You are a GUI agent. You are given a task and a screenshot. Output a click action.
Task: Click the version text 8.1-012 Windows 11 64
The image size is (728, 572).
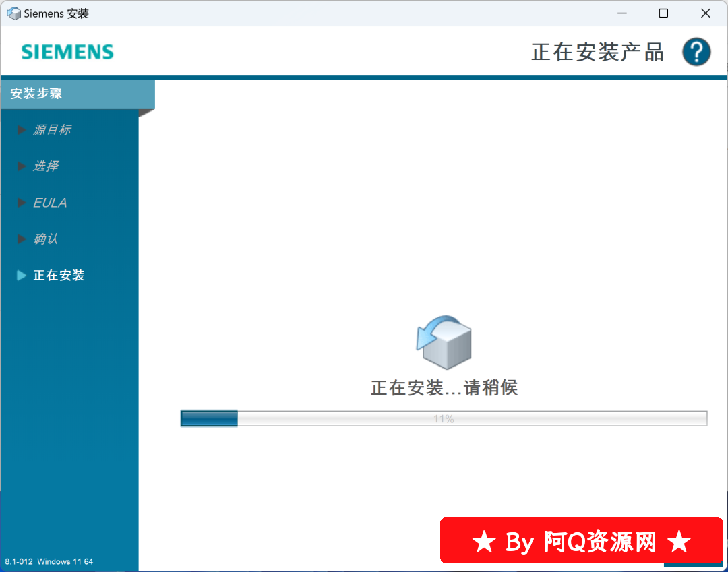click(49, 561)
